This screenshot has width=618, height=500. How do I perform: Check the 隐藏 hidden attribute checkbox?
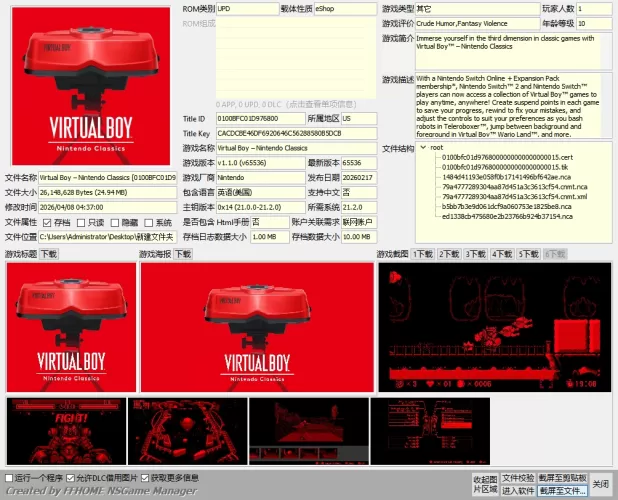115,223
